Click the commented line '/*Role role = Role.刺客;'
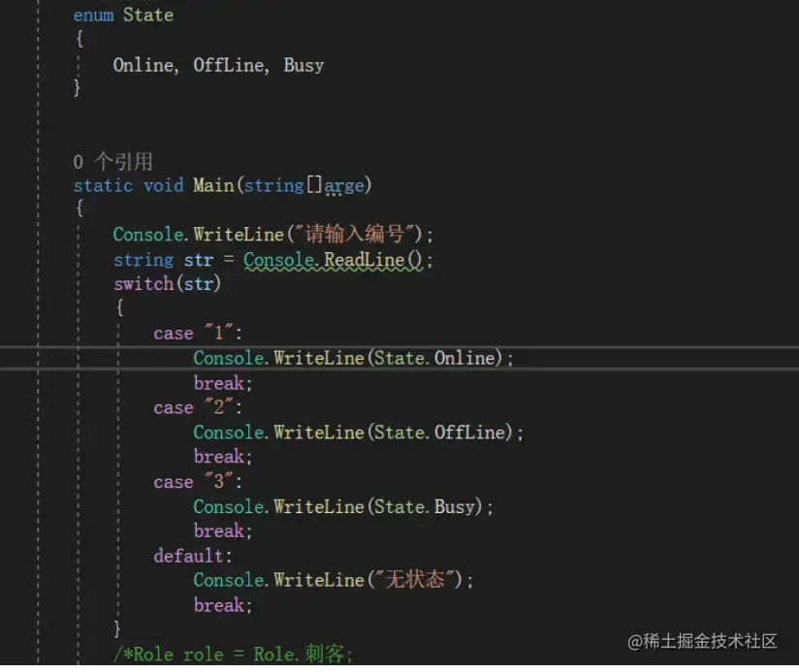 click(233, 654)
